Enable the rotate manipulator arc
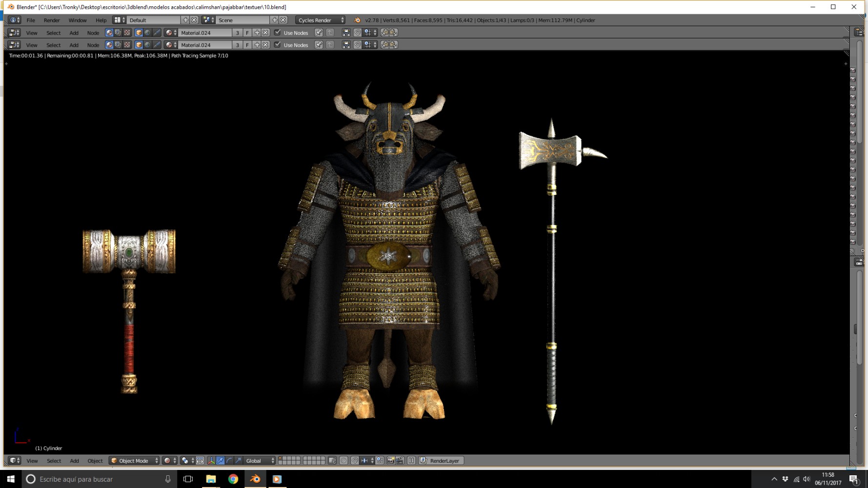Viewport: 868px width, 488px height. coord(229,461)
